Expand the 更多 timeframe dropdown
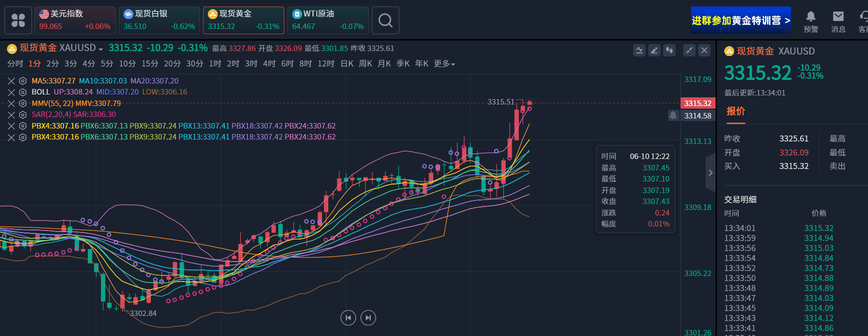868x336 pixels. point(444,63)
